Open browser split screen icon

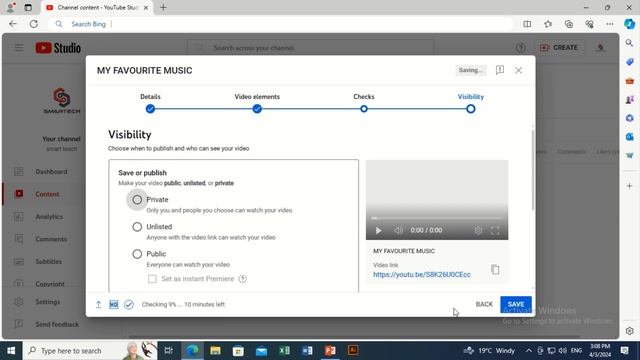pyautogui.click(x=527, y=24)
